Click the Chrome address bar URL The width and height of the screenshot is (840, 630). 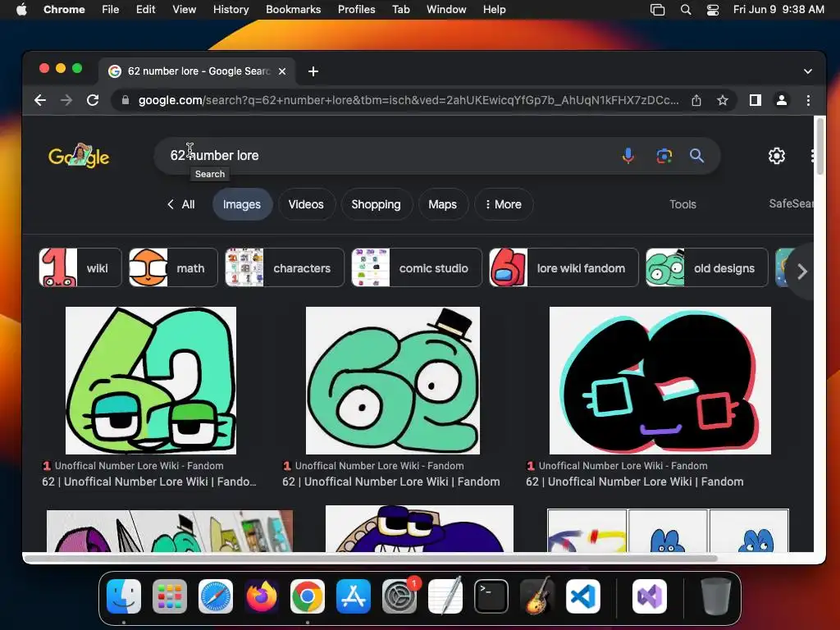coord(409,100)
